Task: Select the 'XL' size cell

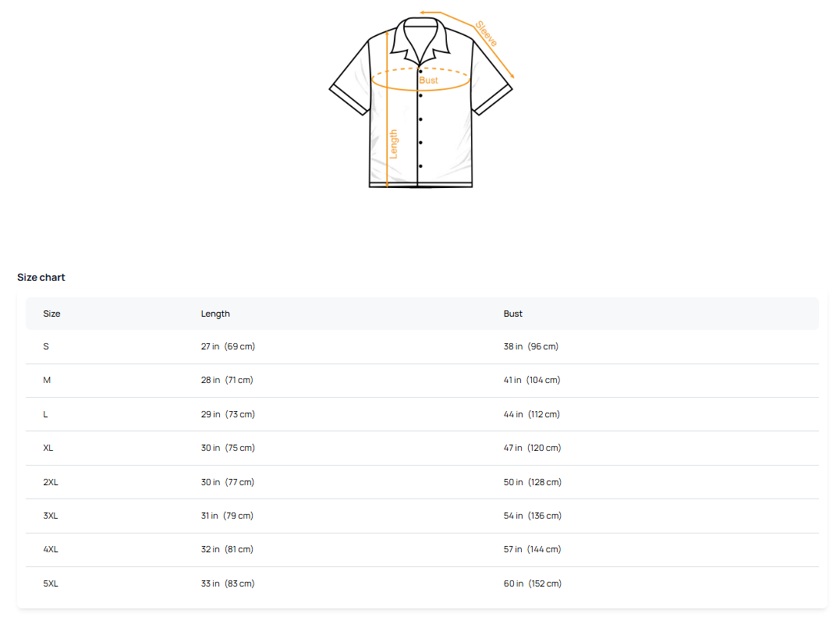Action: pos(48,448)
